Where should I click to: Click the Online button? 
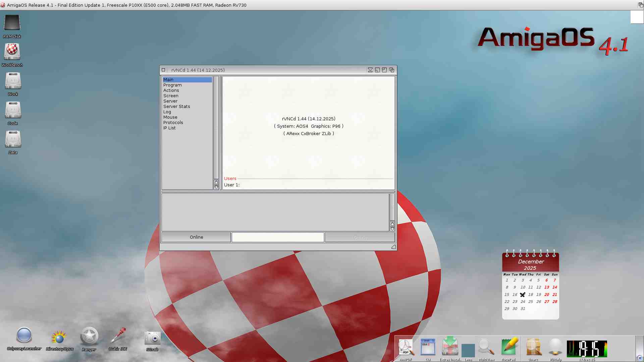click(x=196, y=237)
